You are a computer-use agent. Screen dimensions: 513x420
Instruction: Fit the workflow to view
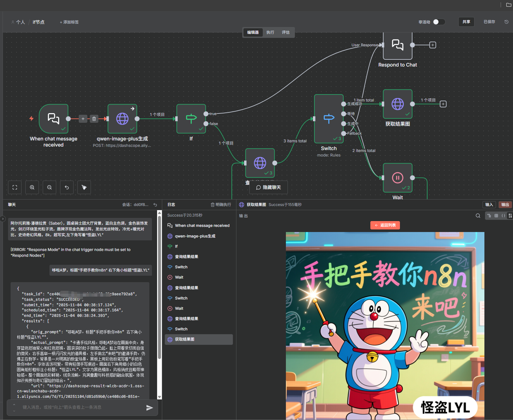pyautogui.click(x=15, y=187)
